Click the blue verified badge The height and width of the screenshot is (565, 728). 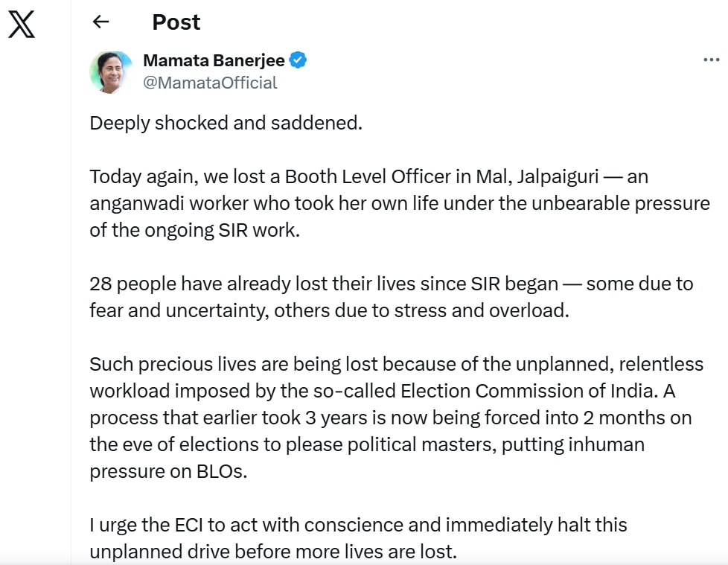[298, 60]
